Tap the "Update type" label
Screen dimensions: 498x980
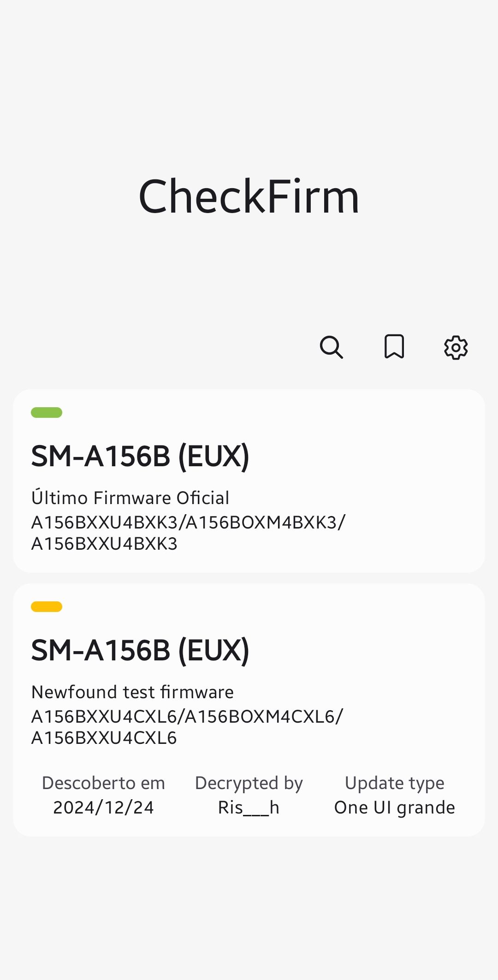click(395, 783)
